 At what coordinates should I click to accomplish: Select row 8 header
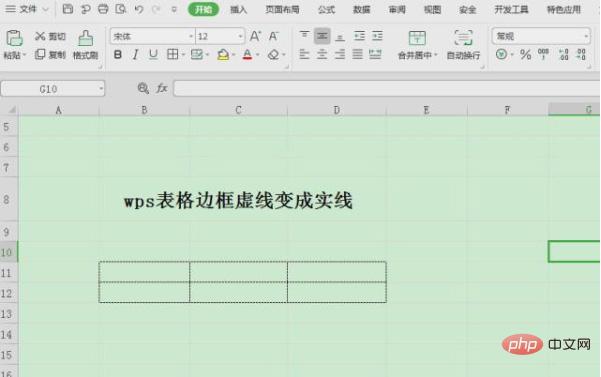(8, 199)
